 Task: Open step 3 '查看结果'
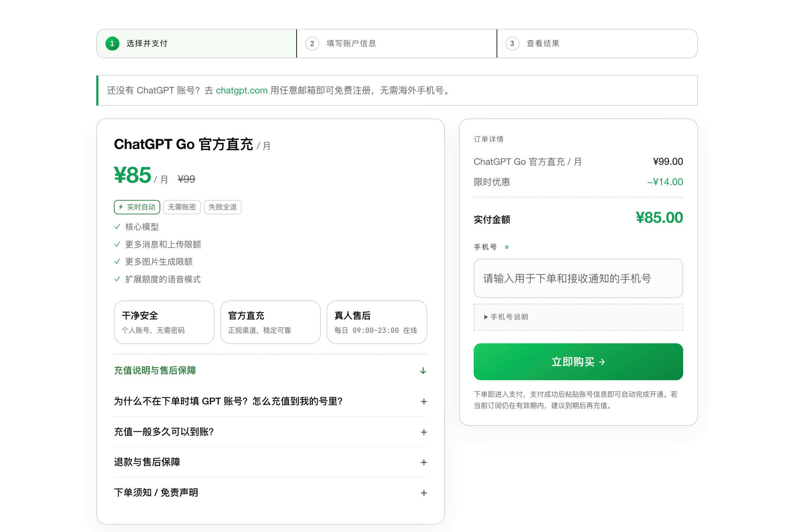[x=597, y=44]
